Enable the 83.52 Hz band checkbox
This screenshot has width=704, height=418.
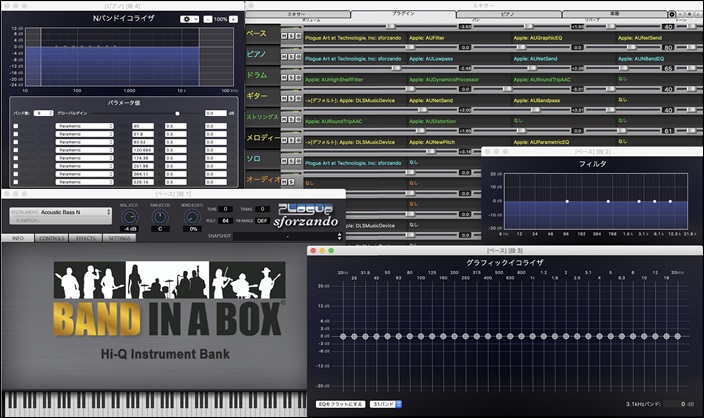coord(16,142)
